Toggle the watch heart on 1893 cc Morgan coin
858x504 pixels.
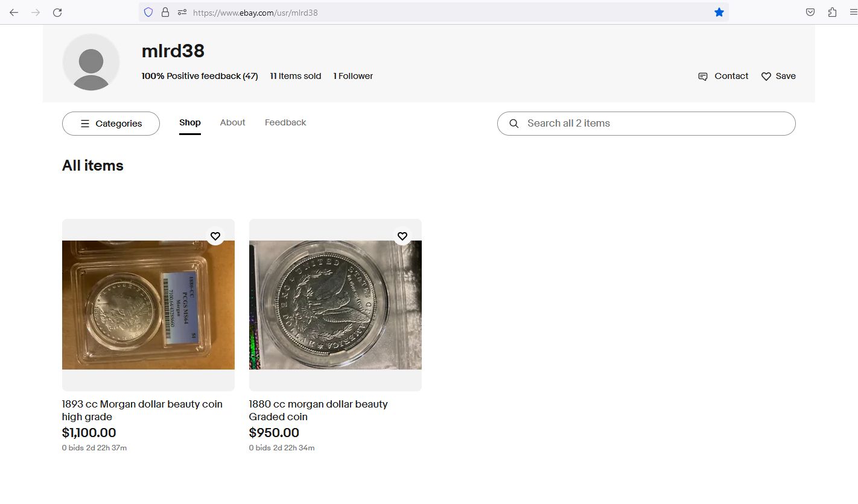[215, 236]
